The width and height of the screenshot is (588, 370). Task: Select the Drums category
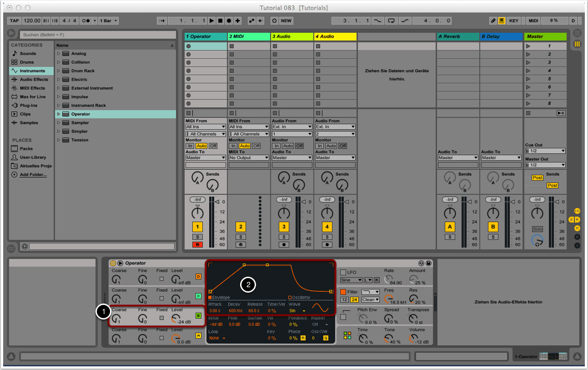pyautogui.click(x=27, y=62)
